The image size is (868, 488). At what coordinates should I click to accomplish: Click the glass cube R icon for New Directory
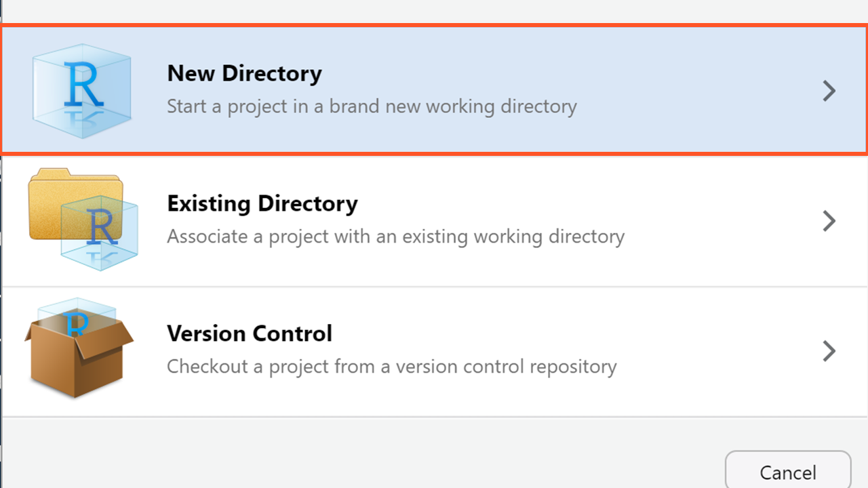(x=81, y=91)
